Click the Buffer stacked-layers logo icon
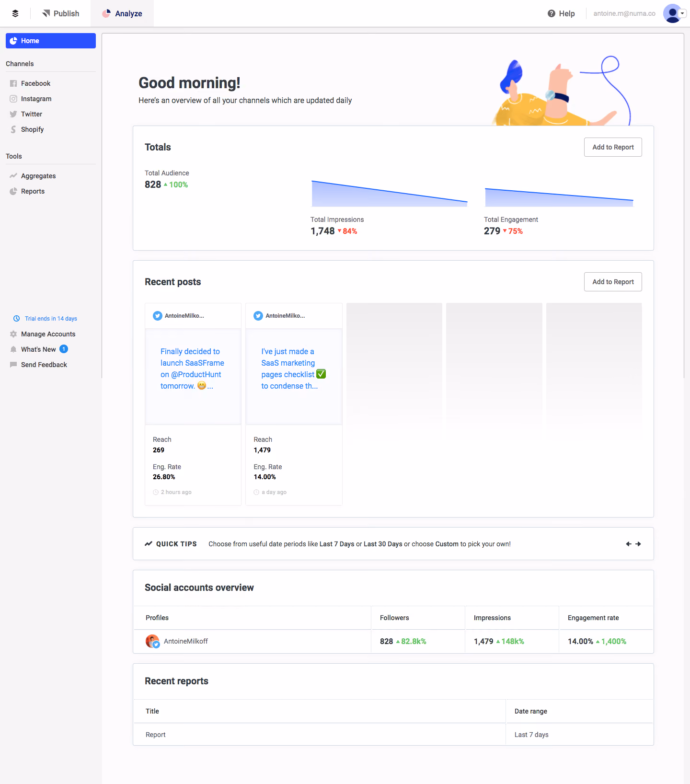Screen dimensions: 690x784 point(15,13)
